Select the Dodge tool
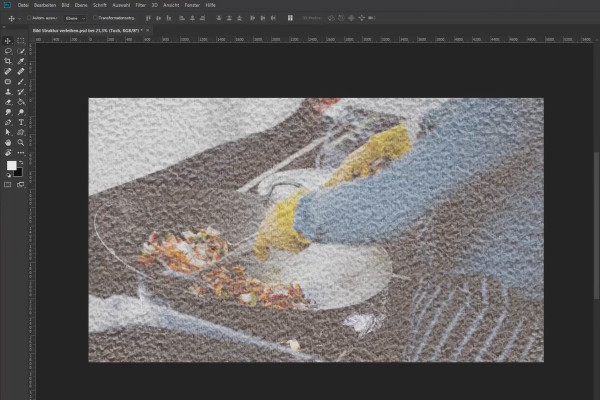 21,112
